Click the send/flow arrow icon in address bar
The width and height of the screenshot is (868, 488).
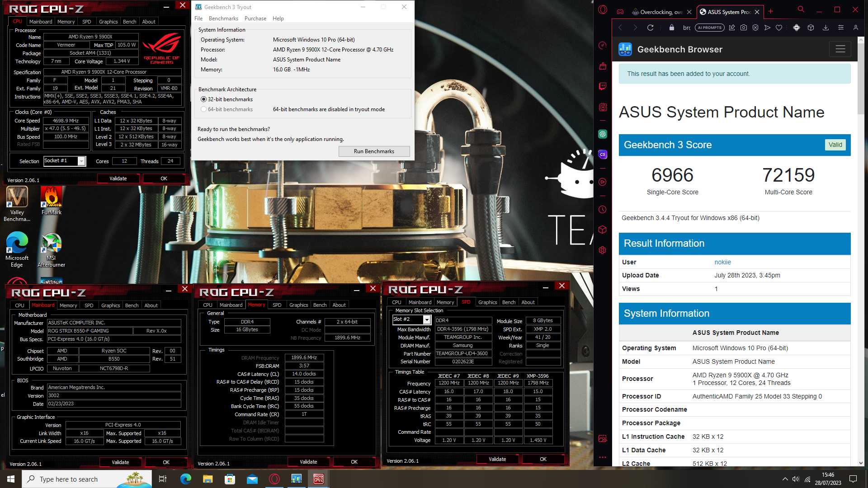[767, 28]
